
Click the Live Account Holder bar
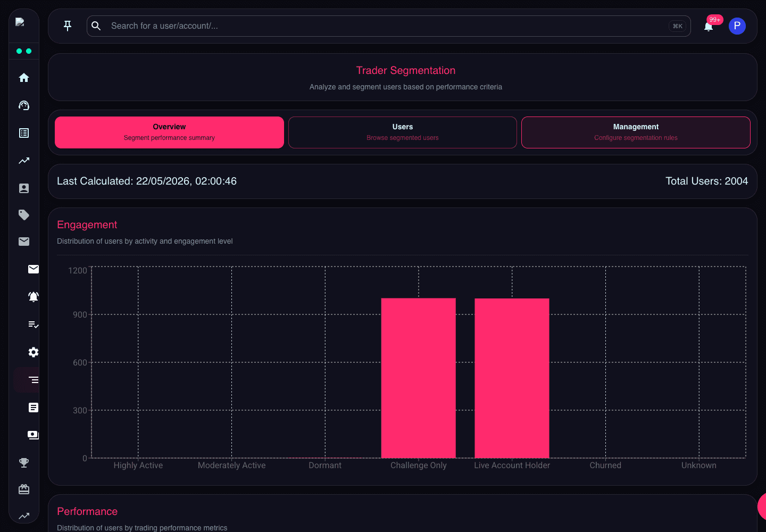[x=512, y=378]
